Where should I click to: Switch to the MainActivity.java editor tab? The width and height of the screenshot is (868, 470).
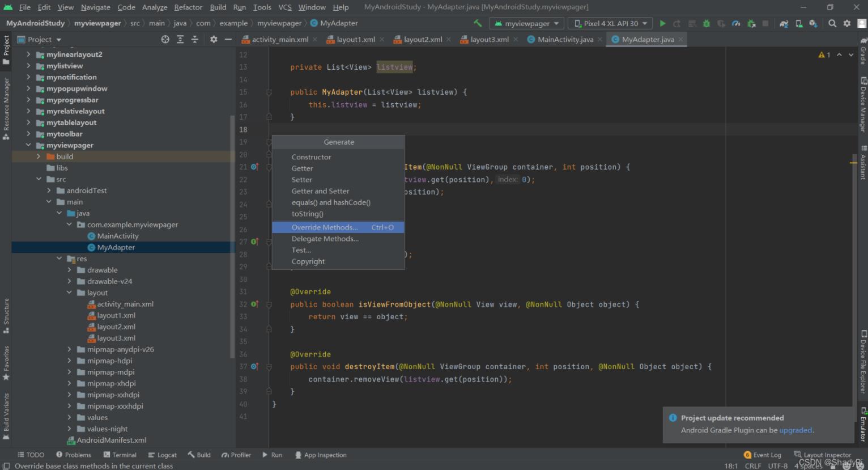(565, 39)
